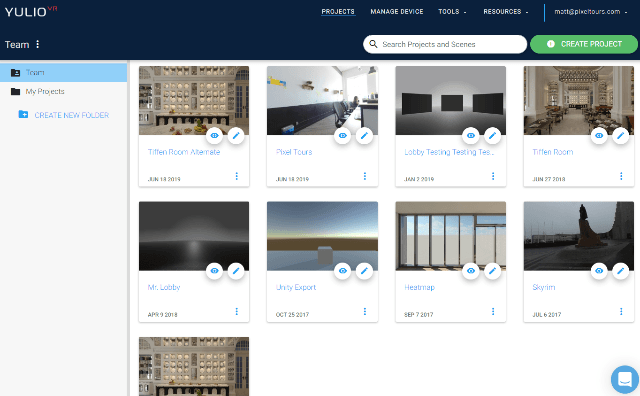This screenshot has width=640, height=396.
Task: Open the Tiffen Room project title link
Action: tap(553, 152)
